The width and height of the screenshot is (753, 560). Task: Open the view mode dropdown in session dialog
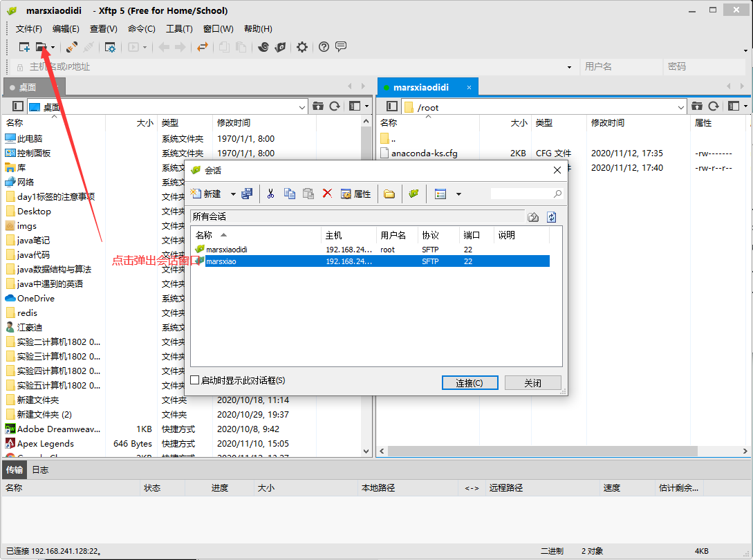tap(458, 194)
